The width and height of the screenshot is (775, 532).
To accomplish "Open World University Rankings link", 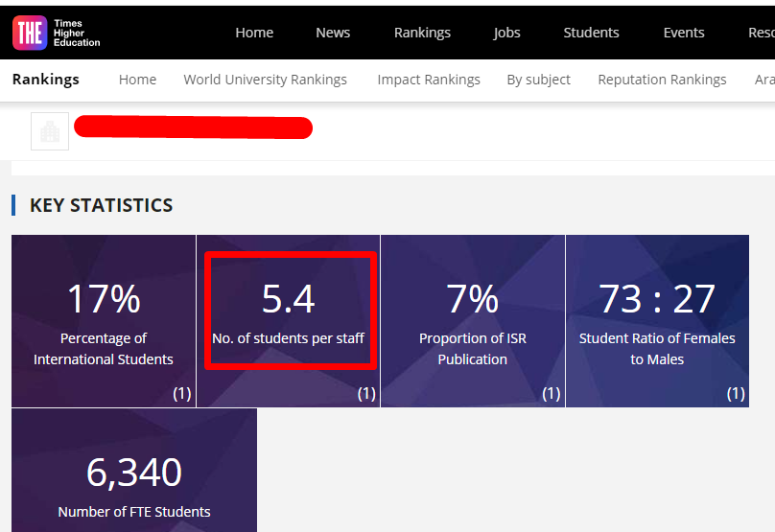I will pos(265,80).
